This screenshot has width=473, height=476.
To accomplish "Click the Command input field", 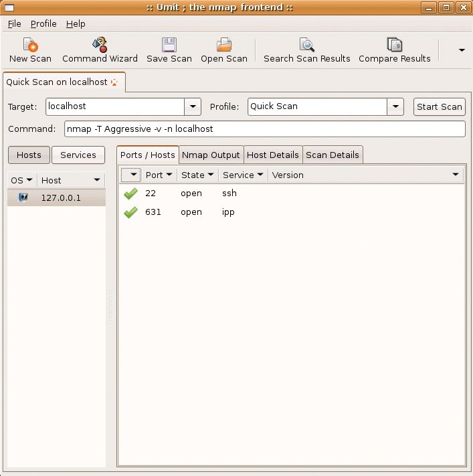I will (264, 129).
